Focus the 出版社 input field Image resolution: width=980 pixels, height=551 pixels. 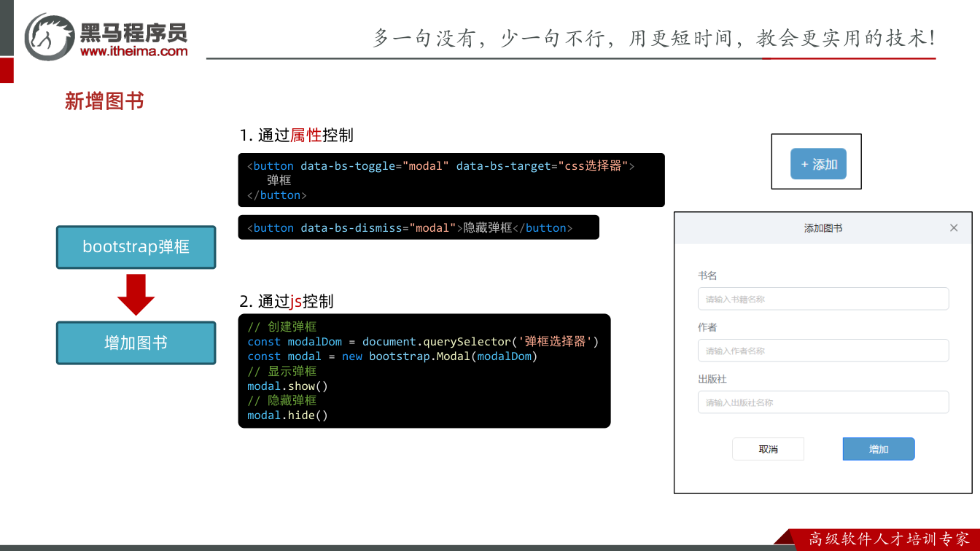[823, 402]
